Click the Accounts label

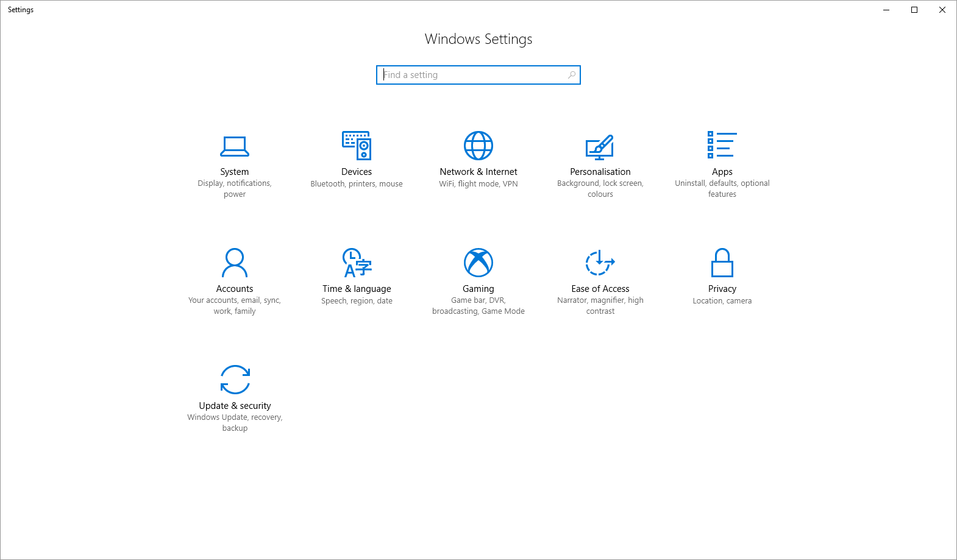[235, 289]
